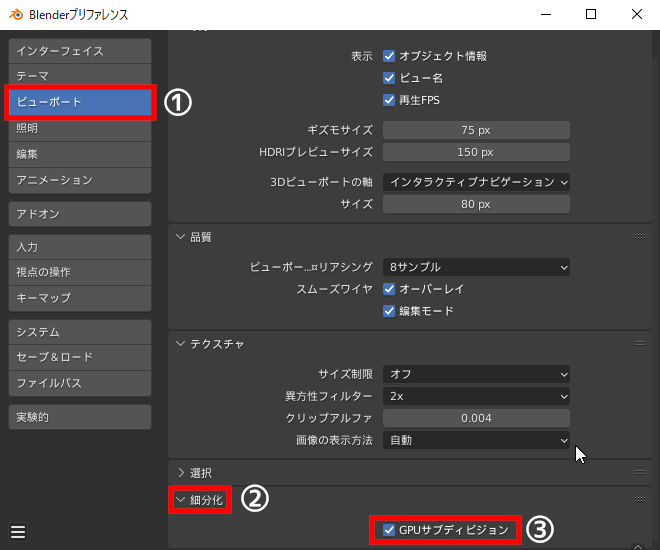The height and width of the screenshot is (550, 660).
Task: Switch to アニメーション tab
Action: (80, 181)
